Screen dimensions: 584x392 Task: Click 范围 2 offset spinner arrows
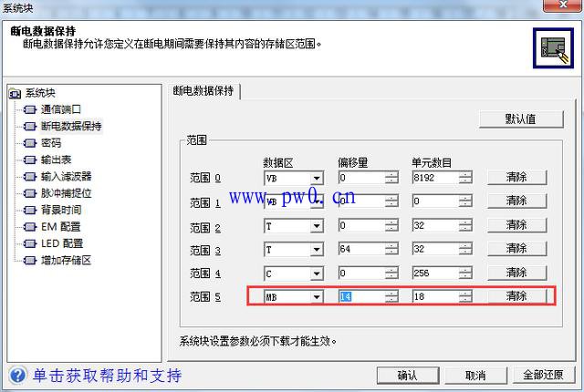pyautogui.click(x=391, y=225)
